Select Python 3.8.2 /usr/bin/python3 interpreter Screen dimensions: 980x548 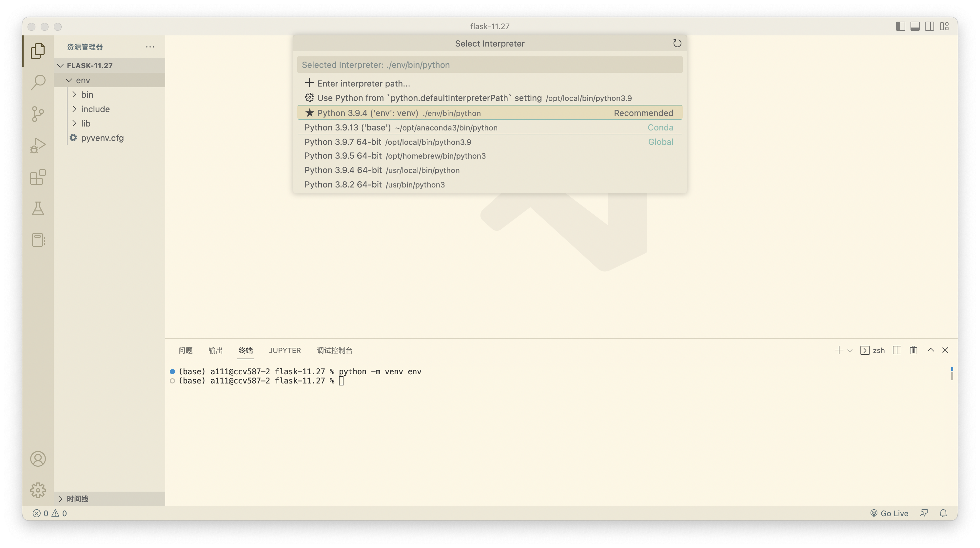(x=490, y=185)
